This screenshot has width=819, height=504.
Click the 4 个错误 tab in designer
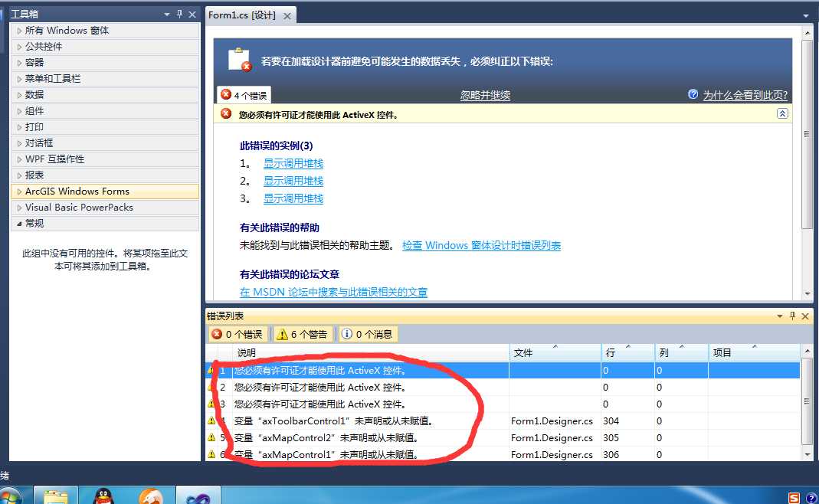pos(244,95)
